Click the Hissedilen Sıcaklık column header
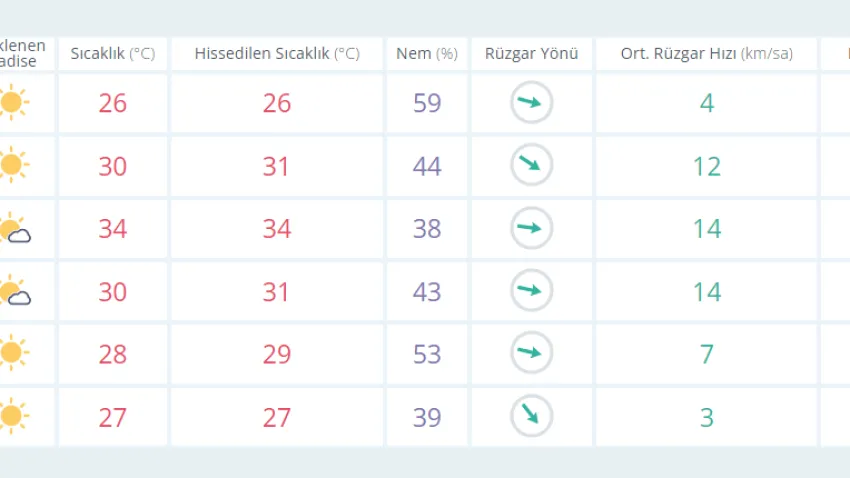This screenshot has width=850, height=478. click(277, 54)
